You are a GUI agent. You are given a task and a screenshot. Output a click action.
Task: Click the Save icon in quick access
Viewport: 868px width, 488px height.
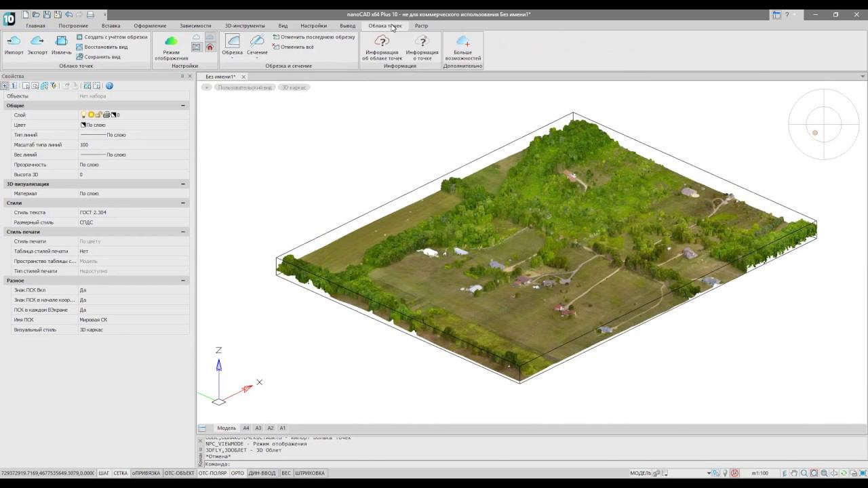click(47, 14)
